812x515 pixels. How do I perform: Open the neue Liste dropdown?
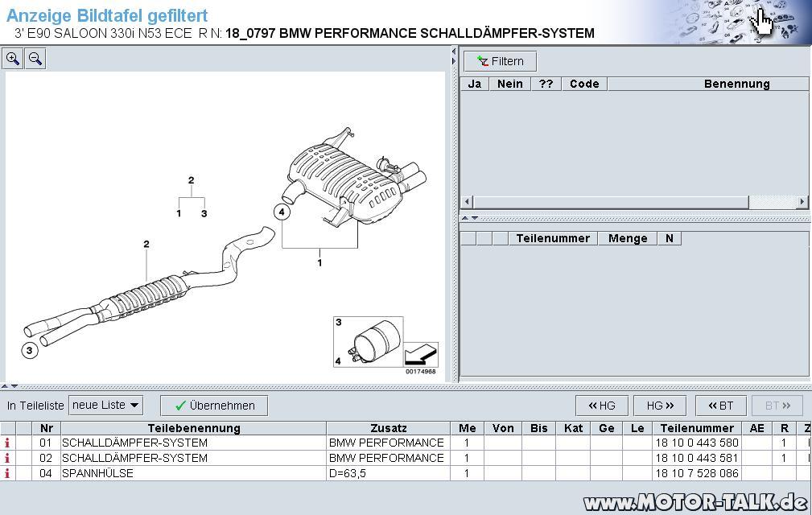coord(105,406)
